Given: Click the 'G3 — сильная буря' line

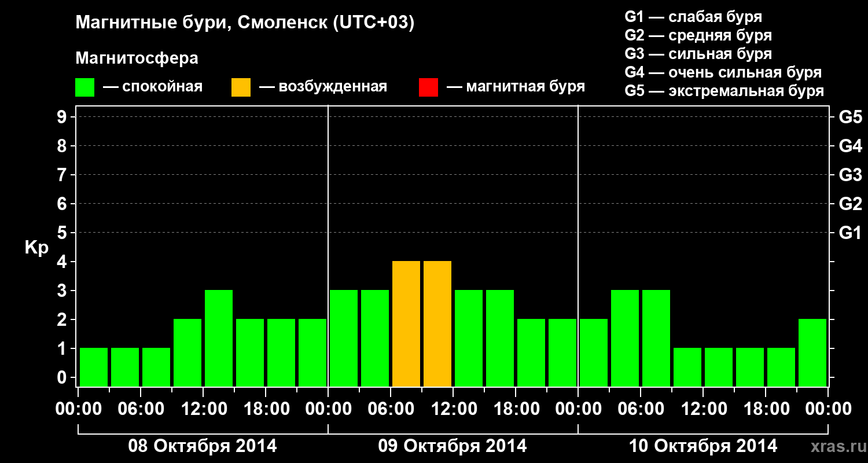Looking at the screenshot, I should 698,54.
